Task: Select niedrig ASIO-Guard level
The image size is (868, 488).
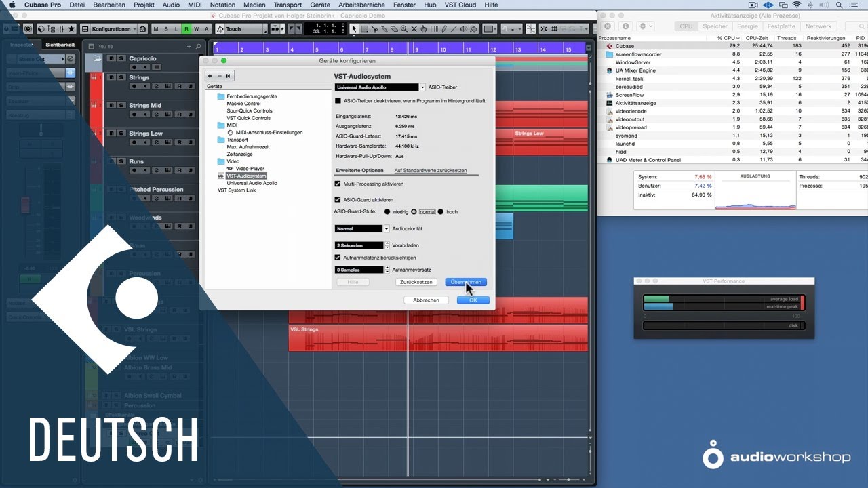Action: (387, 211)
